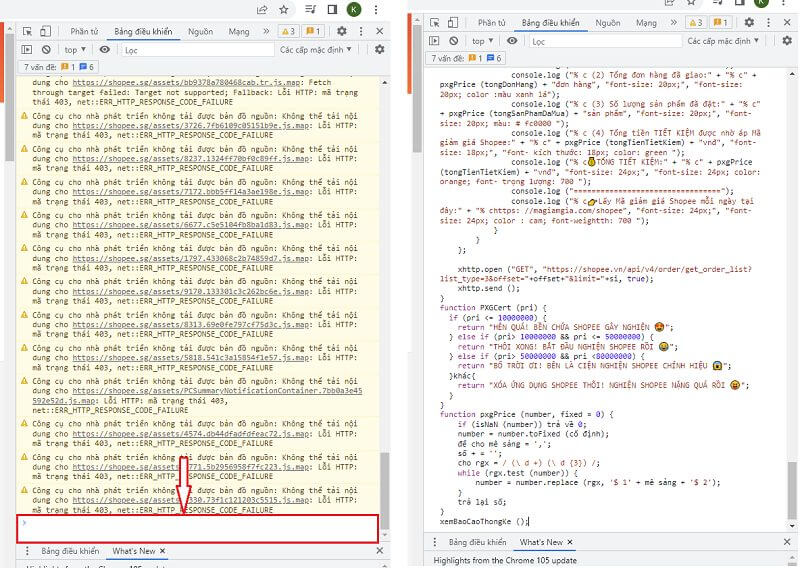
Task: Open link 3726.7fb6109c05151b9e.js.map in left console
Action: click(191, 126)
